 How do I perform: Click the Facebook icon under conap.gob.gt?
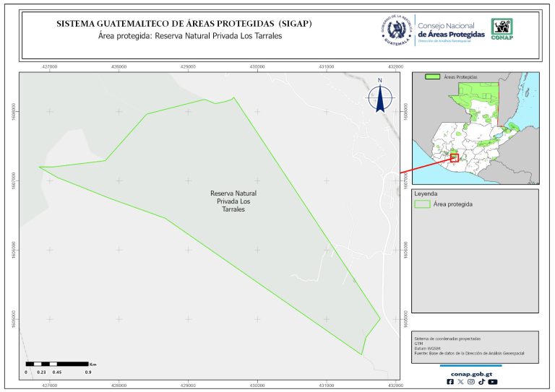(x=451, y=382)
